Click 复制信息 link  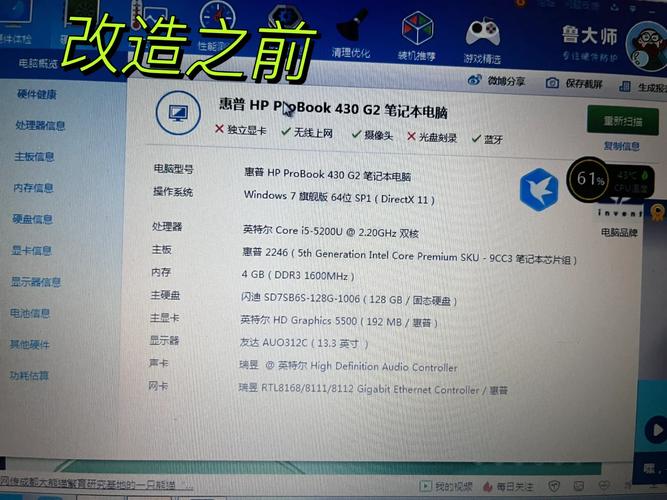621,146
